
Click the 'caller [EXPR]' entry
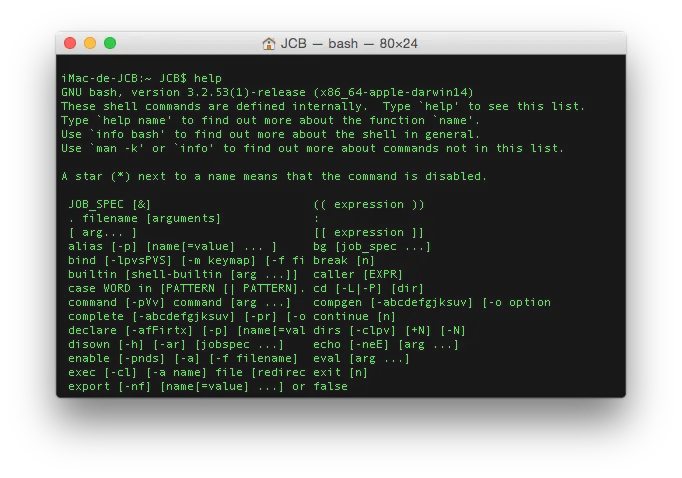(x=358, y=274)
